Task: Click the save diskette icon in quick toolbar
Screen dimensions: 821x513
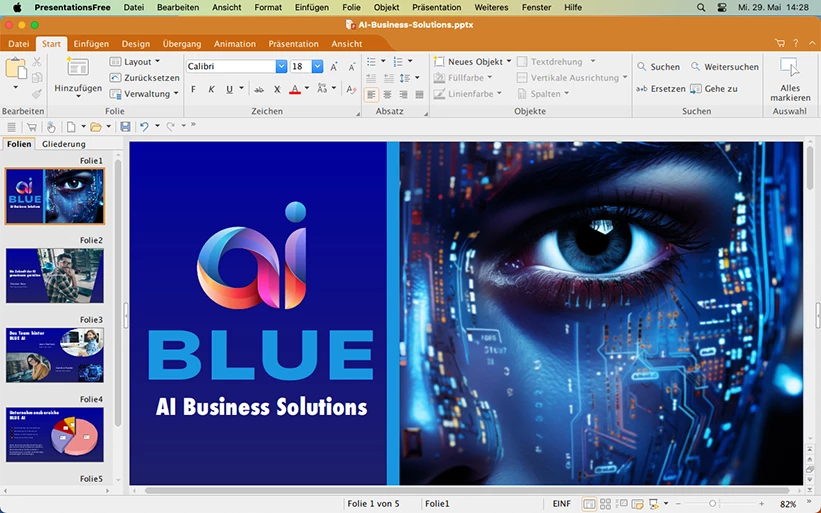Action: click(125, 127)
